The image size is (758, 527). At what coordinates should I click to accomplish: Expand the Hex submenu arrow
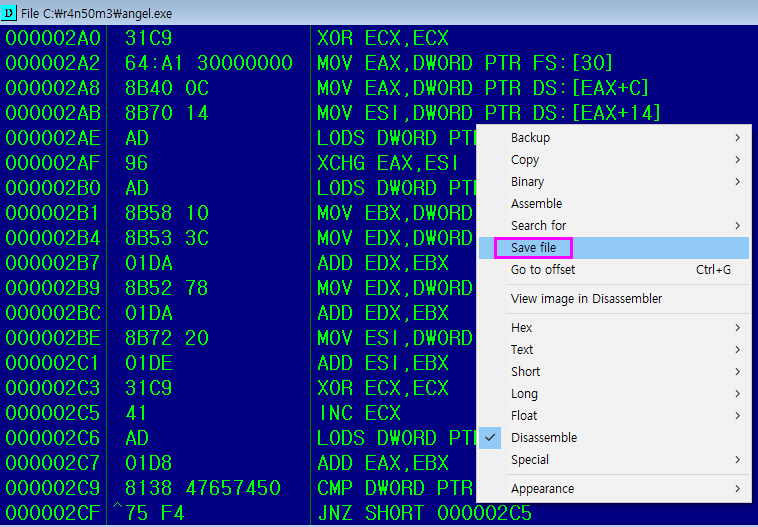pos(738,328)
